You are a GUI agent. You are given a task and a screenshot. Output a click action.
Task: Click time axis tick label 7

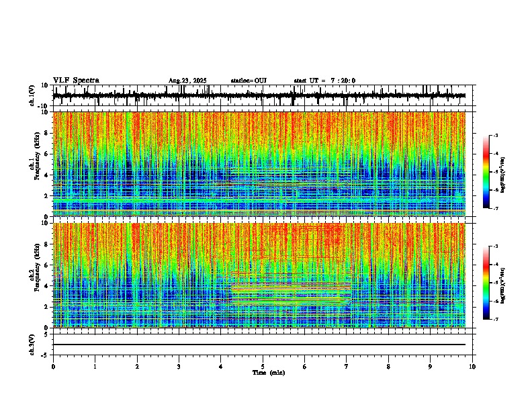[x=347, y=367]
